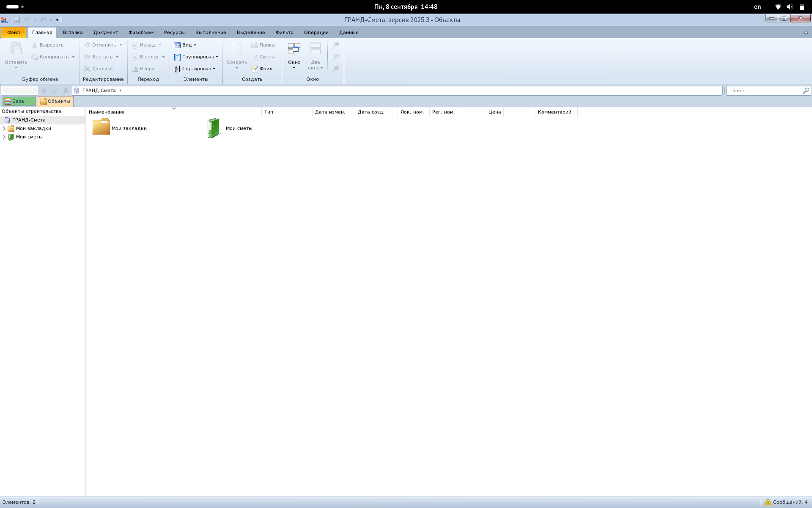This screenshot has height=508, width=812.
Task: Expand the Мои закладки tree node
Action: [x=4, y=128]
